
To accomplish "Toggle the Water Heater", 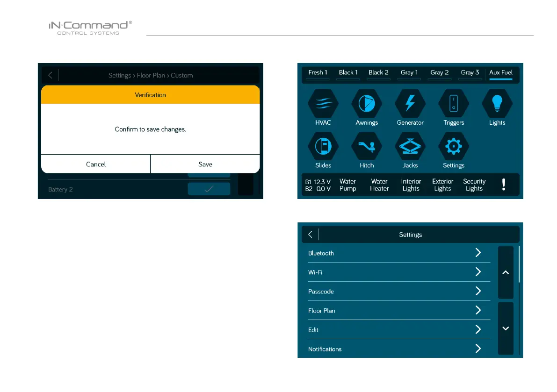I will (x=379, y=185).
